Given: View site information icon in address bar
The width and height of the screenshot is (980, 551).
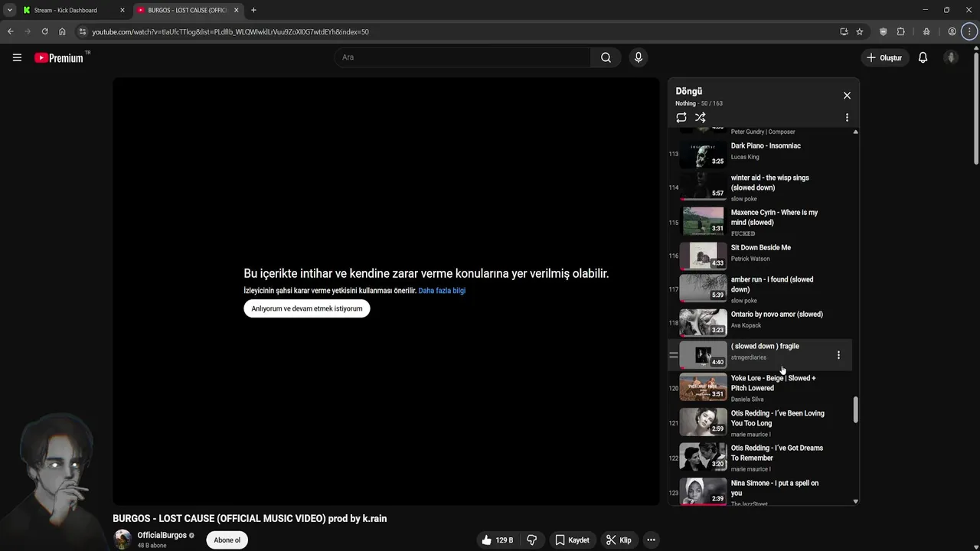Looking at the screenshot, I should [x=83, y=31].
